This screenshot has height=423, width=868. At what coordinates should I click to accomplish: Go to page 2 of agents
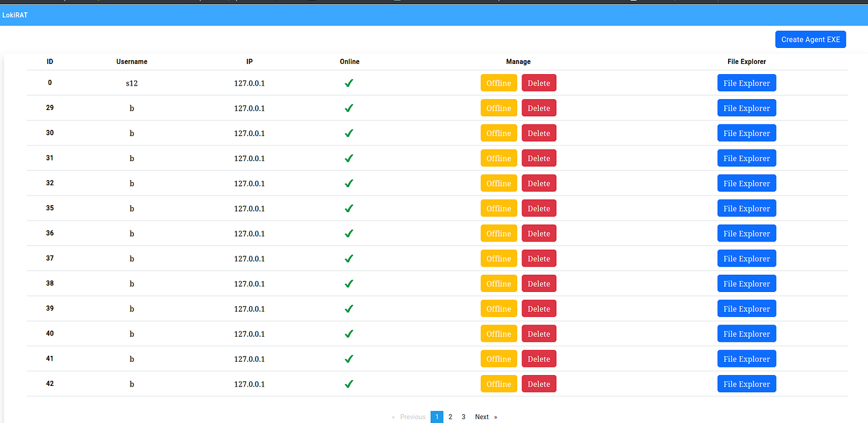450,416
